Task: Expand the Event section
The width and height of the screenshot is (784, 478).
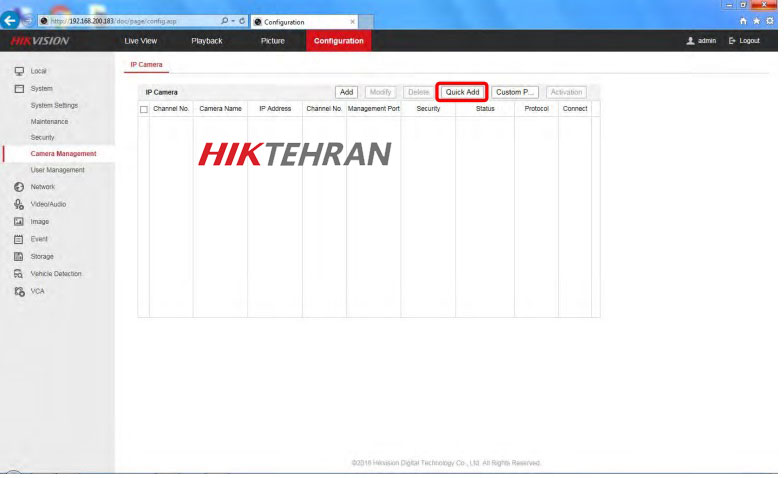Action: [x=39, y=239]
